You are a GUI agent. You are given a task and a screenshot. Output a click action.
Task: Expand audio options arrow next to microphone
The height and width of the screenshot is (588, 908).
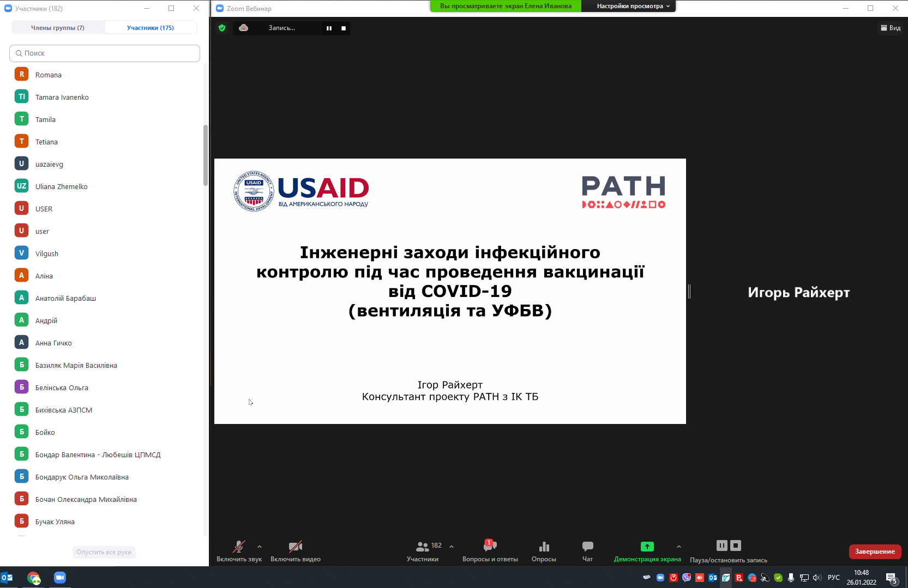260,546
